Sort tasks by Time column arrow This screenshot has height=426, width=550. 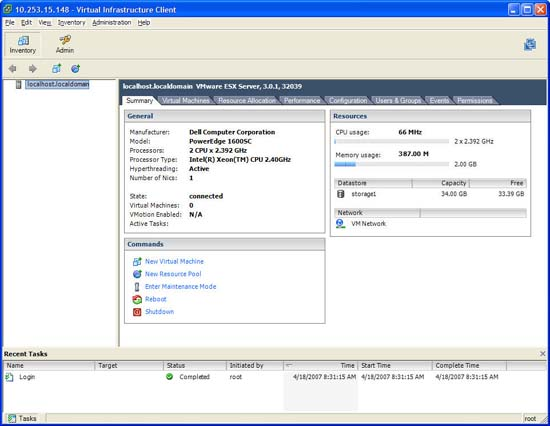pos(289,365)
